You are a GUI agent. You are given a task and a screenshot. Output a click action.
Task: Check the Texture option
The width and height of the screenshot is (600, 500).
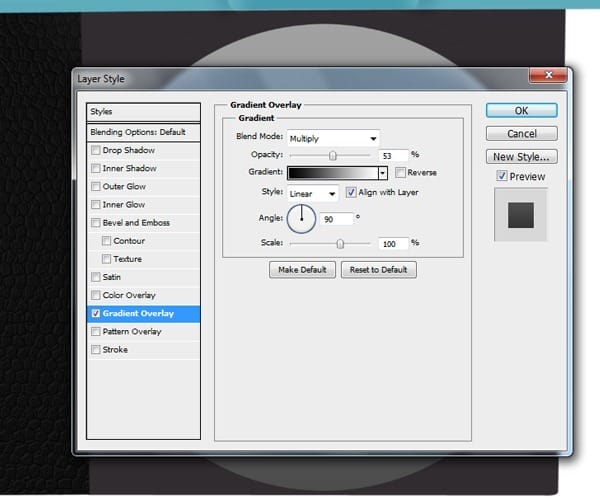[x=106, y=259]
